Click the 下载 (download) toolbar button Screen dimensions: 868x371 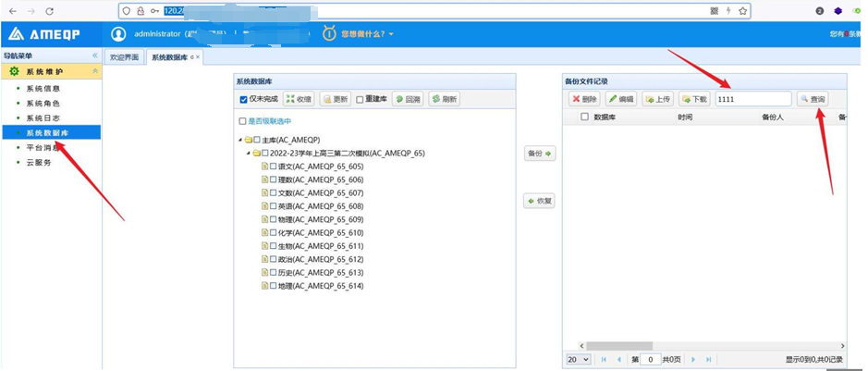click(x=694, y=99)
